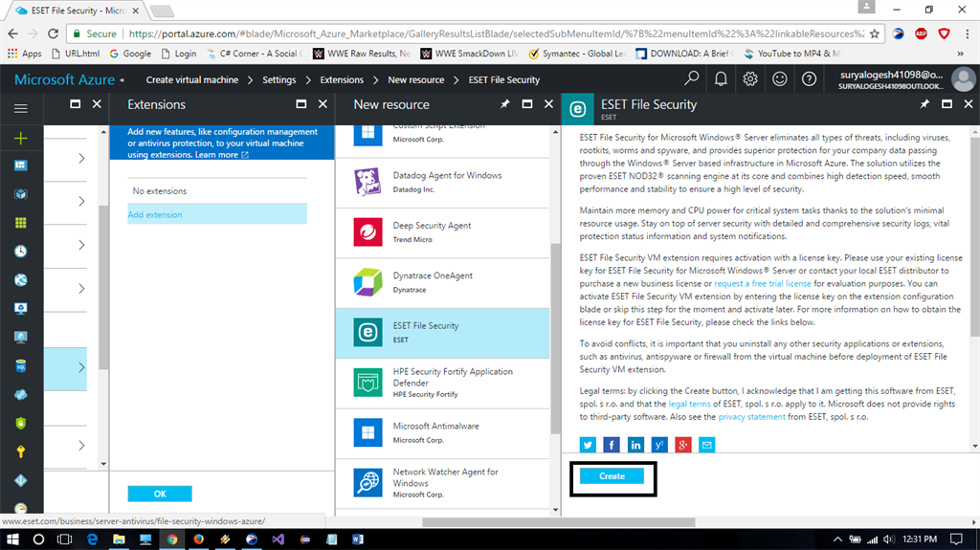The image size is (980, 550).
Task: Go to Settings breadcrumb
Action: pos(278,80)
